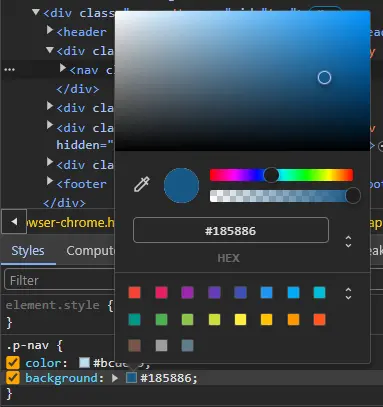
Task: Pick the lime palette swatch
Action: pyautogui.click(x=214, y=319)
